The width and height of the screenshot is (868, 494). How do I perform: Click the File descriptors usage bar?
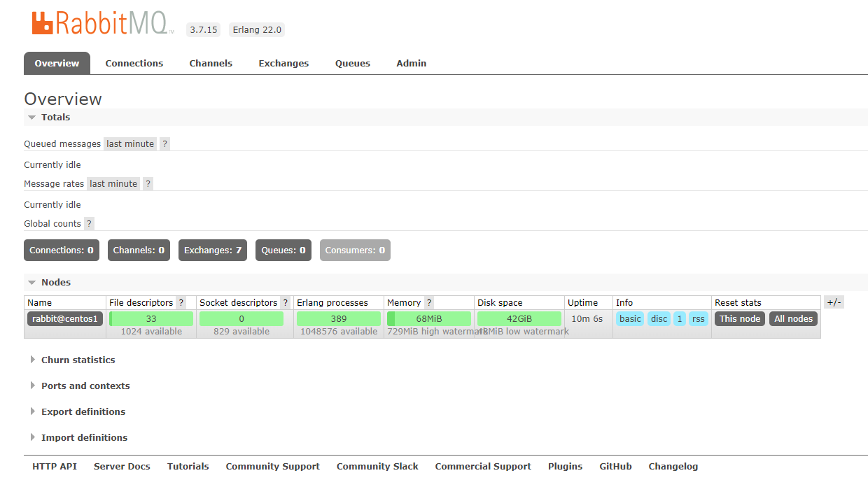coord(151,318)
